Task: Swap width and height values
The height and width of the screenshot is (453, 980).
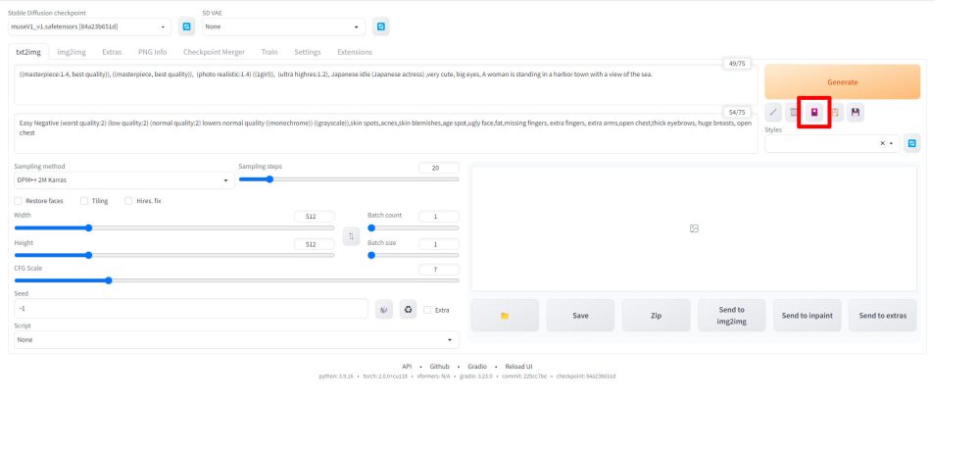Action: (x=351, y=236)
